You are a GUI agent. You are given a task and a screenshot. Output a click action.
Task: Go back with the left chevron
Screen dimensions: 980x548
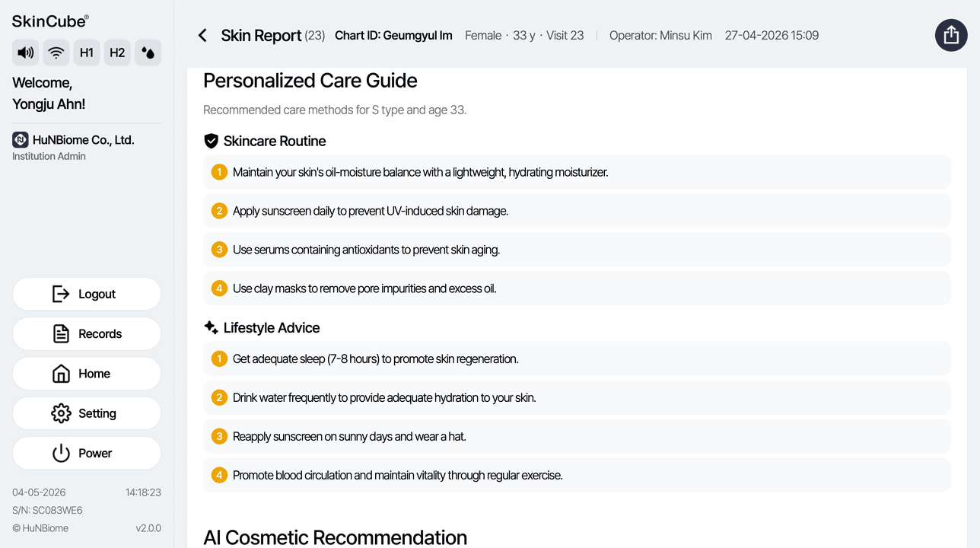click(202, 35)
